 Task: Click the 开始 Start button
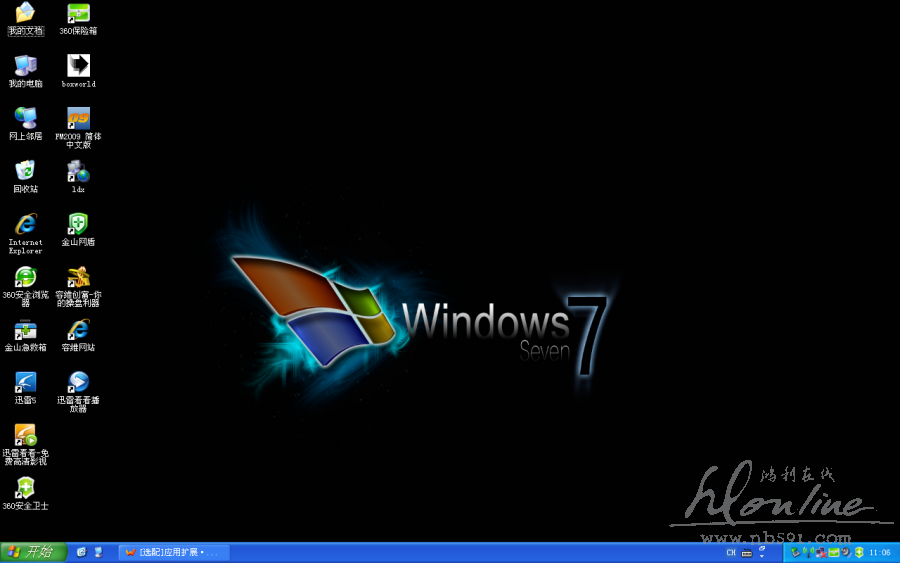(x=33, y=552)
